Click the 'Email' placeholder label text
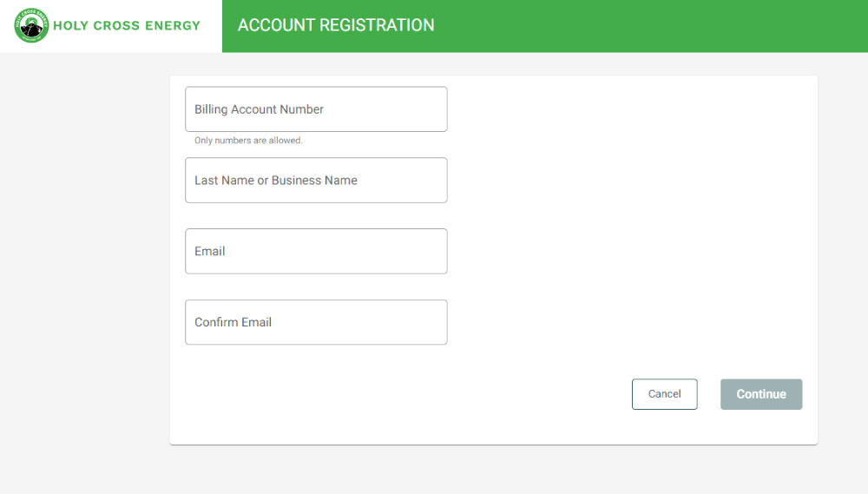The width and height of the screenshot is (868, 494). tap(210, 251)
